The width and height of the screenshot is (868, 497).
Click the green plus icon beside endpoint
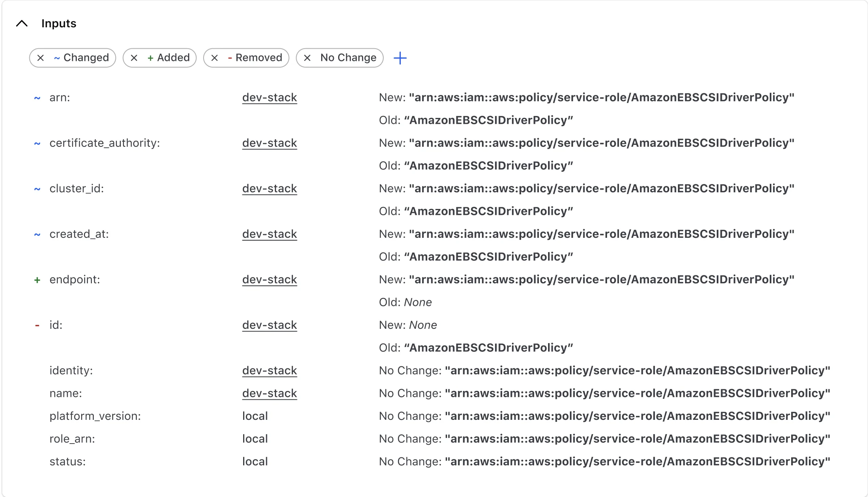pyautogui.click(x=37, y=280)
